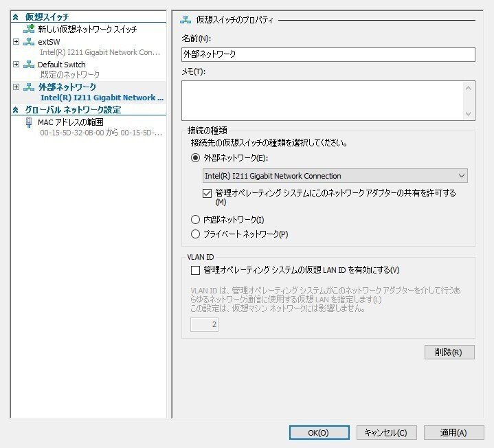This screenshot has width=494, height=448.
Task: Enable the management OS virtual LAN ID checkbox
Action: point(195,270)
